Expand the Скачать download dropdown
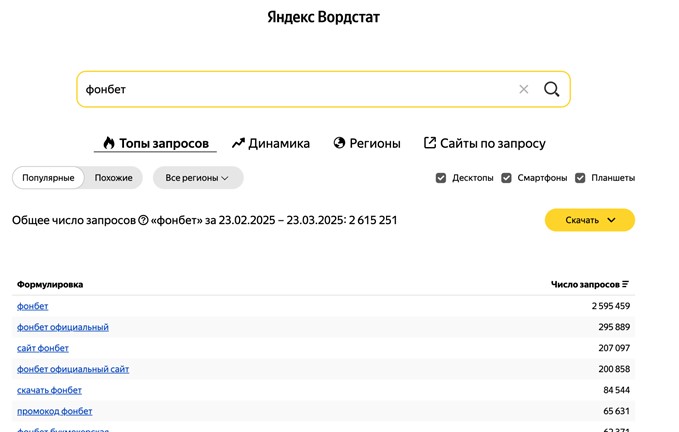This screenshot has width=679, height=432. click(590, 220)
